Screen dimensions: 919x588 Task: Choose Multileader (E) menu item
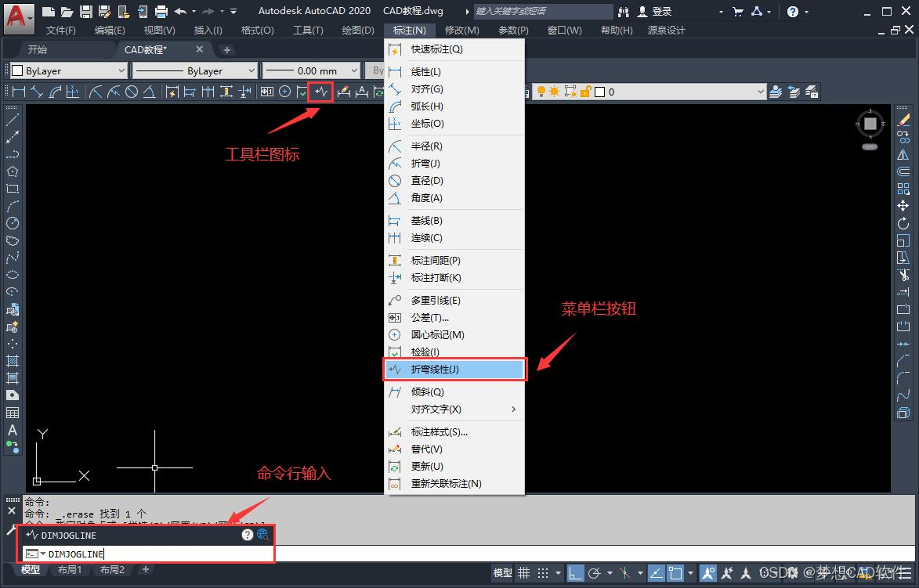click(454, 301)
